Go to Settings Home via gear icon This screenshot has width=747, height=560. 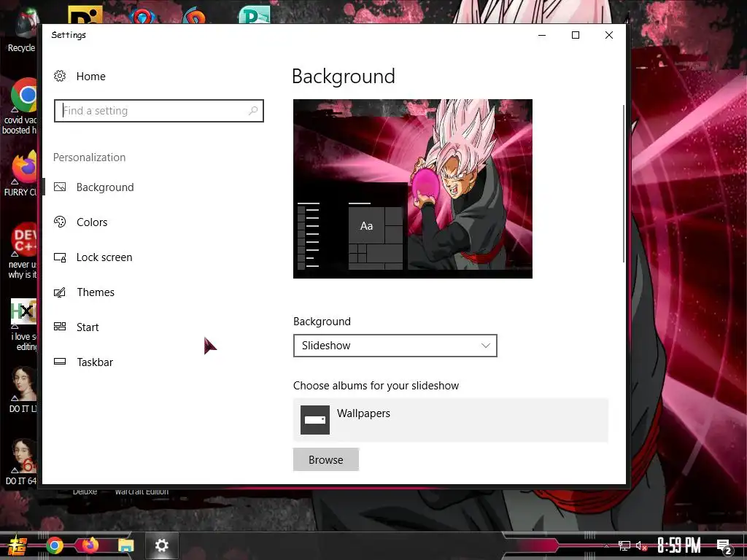click(x=60, y=76)
